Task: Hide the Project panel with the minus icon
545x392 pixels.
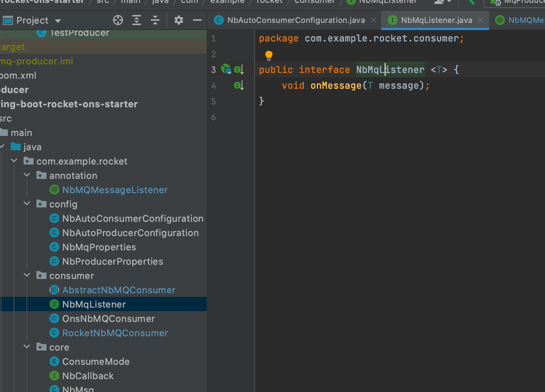Action: pos(197,20)
